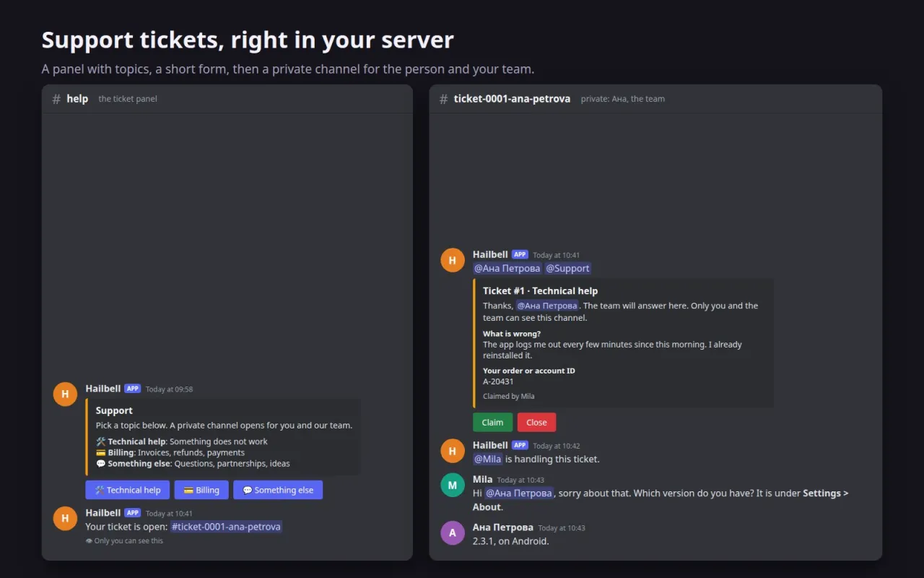Click the "Support tickets, right in your server" heading
Viewport: 924px width, 578px height.
[x=248, y=40]
